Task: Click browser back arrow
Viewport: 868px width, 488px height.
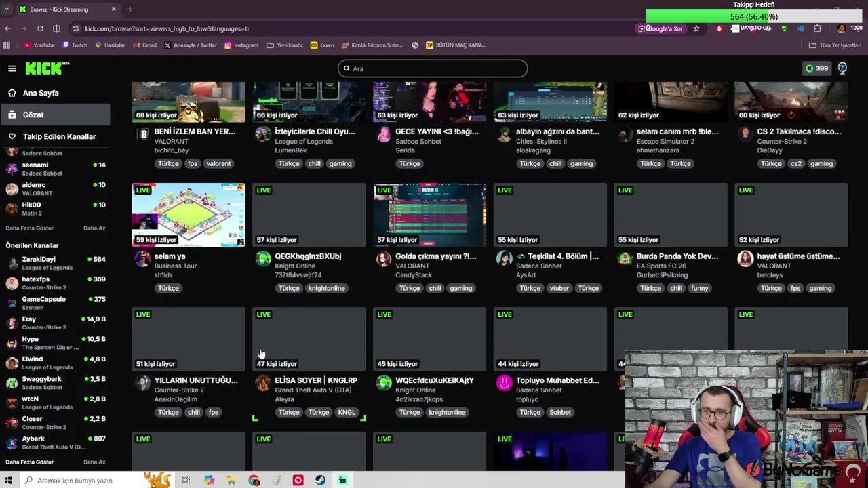Action: pos(7,28)
